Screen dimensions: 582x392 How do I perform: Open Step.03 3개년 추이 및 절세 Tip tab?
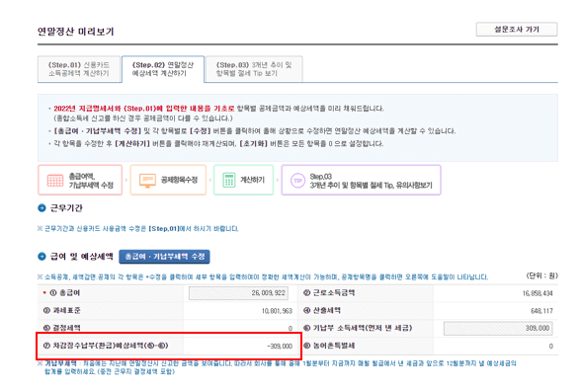[x=254, y=69]
